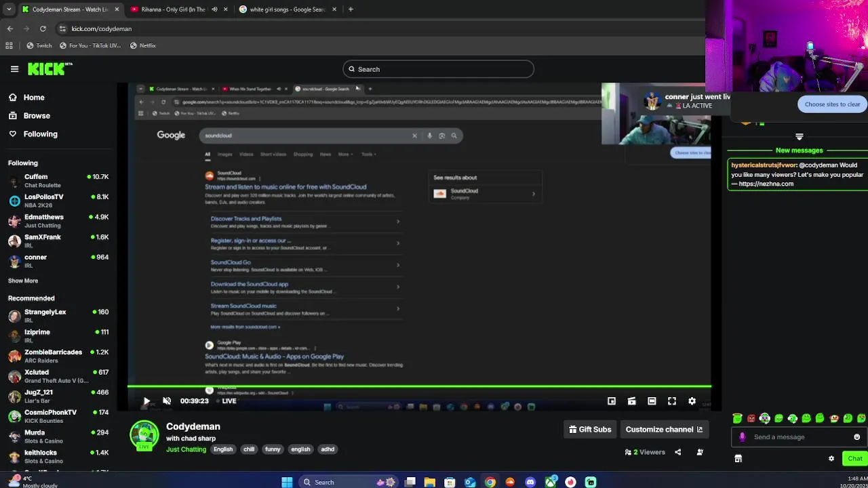This screenshot has width=868, height=488.
Task: Go back in browser
Action: pos(10,28)
